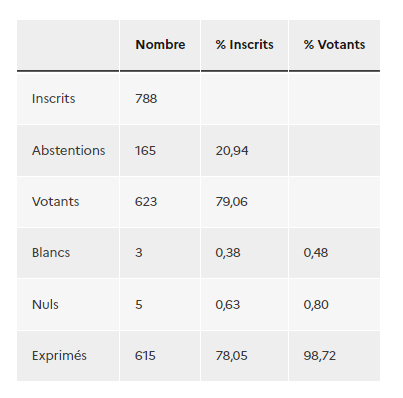Click the % Inscrits column header
Screen dimensions: 403x398
[244, 45]
